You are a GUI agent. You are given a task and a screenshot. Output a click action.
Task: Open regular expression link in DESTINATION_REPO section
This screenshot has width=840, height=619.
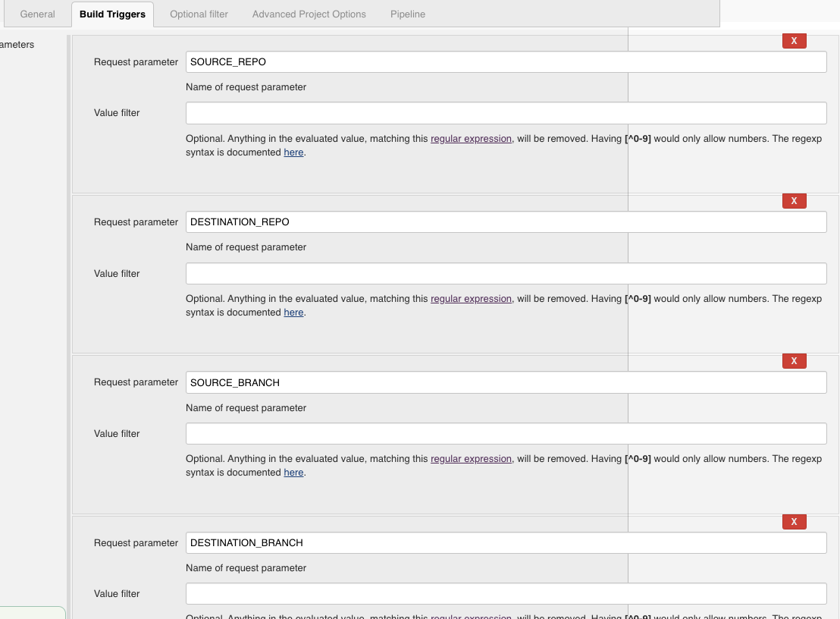[471, 299]
